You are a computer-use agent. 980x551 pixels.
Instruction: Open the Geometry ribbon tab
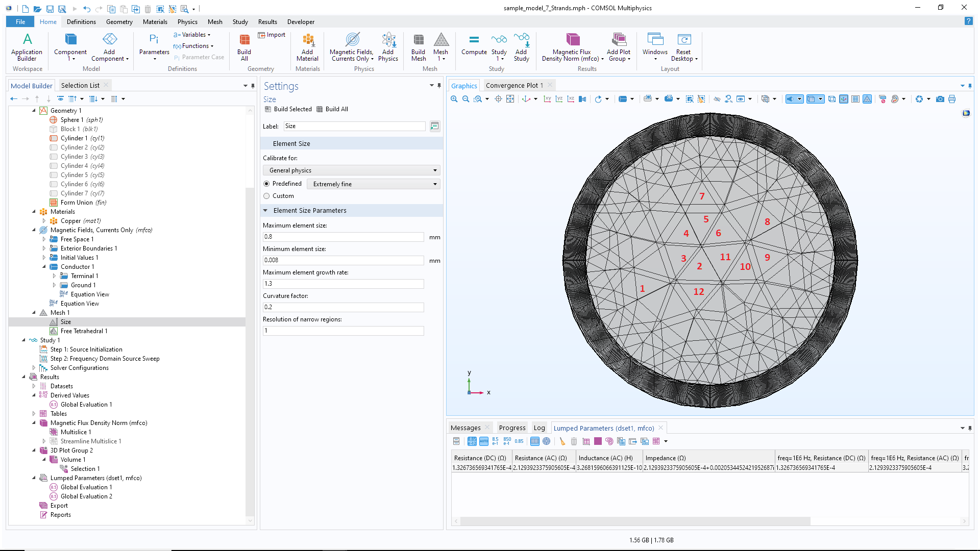pyautogui.click(x=119, y=22)
